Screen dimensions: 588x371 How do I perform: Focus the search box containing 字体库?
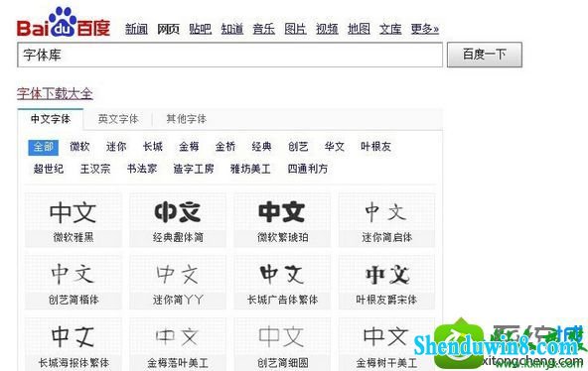[229, 55]
